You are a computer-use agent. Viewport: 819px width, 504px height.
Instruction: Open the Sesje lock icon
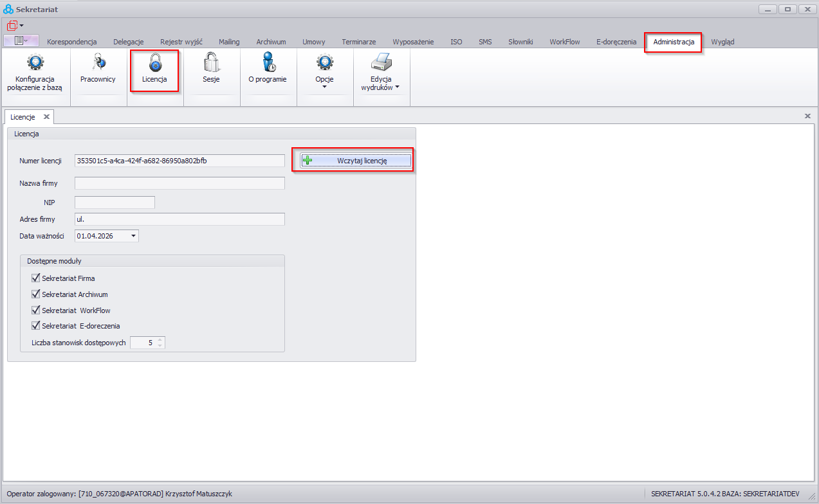pyautogui.click(x=211, y=62)
